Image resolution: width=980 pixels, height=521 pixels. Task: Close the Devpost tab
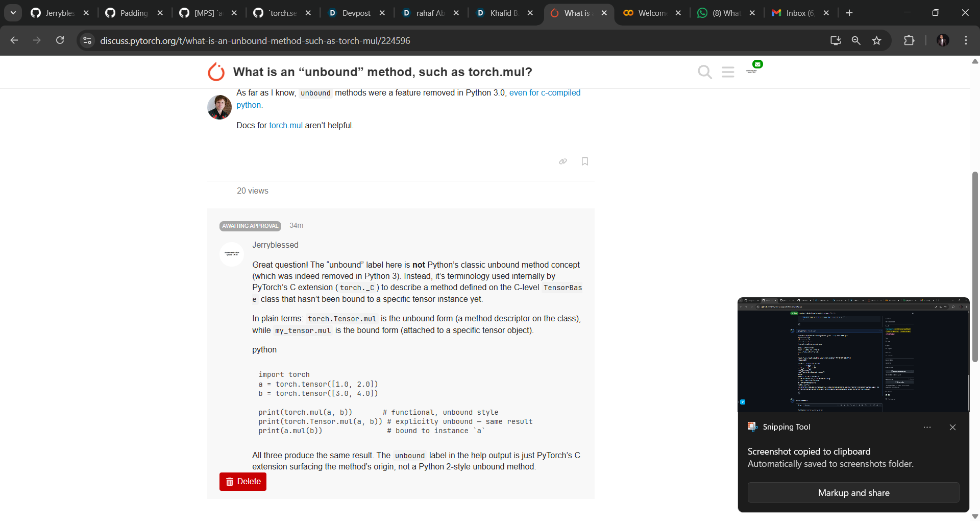point(382,13)
